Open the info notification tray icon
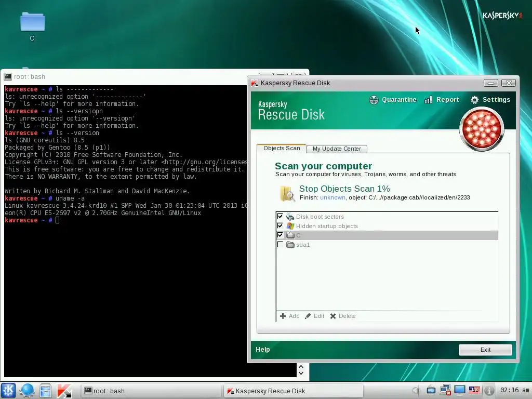The height and width of the screenshot is (399, 532). pyautogui.click(x=488, y=391)
